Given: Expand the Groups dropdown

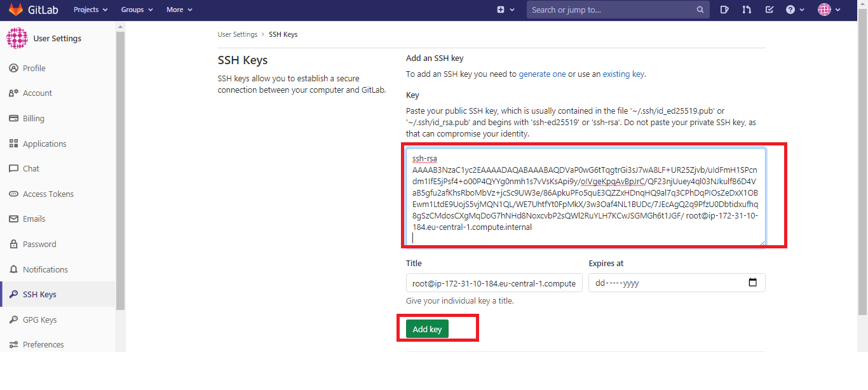Looking at the screenshot, I should (x=137, y=10).
